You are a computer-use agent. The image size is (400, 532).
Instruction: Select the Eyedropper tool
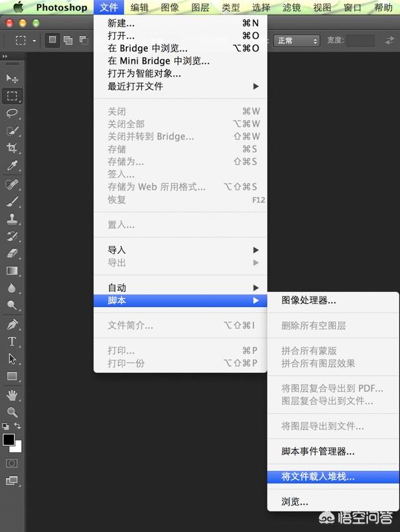(x=12, y=166)
